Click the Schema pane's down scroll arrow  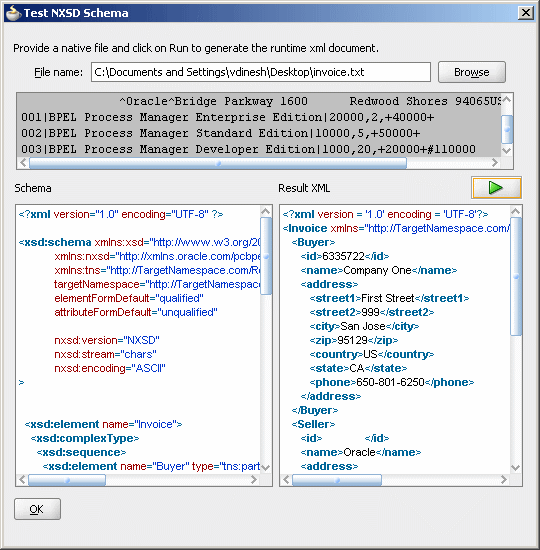click(x=266, y=467)
